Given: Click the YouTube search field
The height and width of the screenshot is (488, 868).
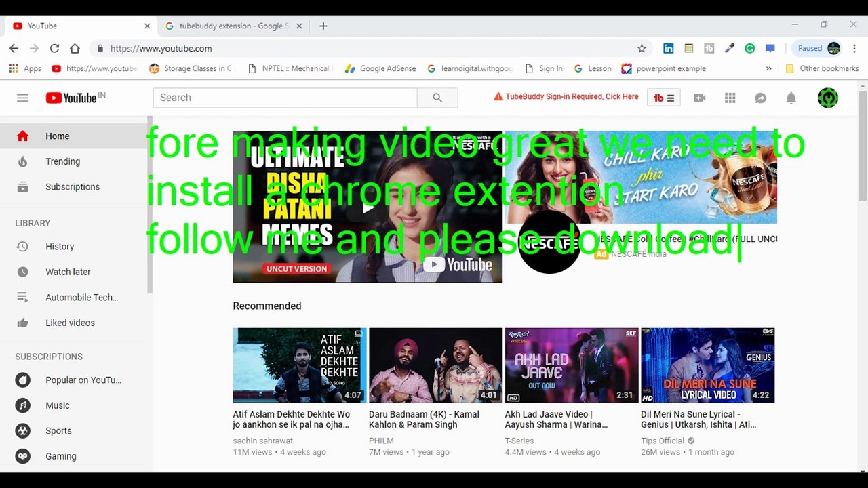Looking at the screenshot, I should [285, 98].
